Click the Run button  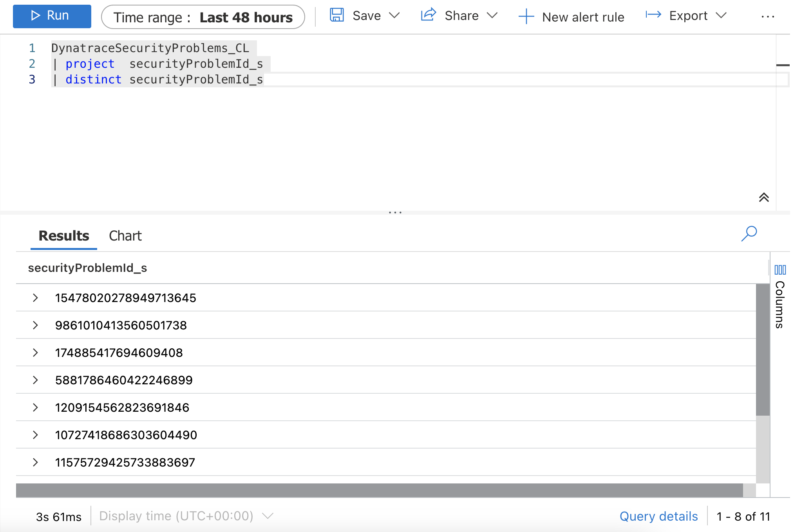pyautogui.click(x=52, y=16)
